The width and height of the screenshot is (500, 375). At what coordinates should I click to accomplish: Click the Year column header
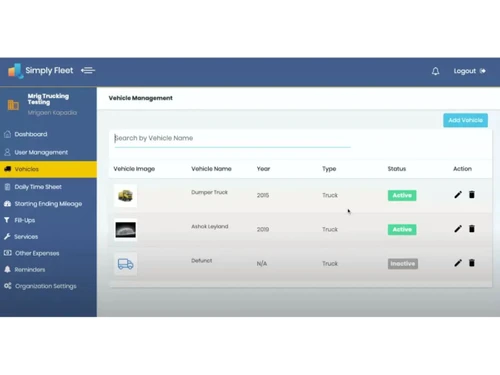tap(263, 169)
